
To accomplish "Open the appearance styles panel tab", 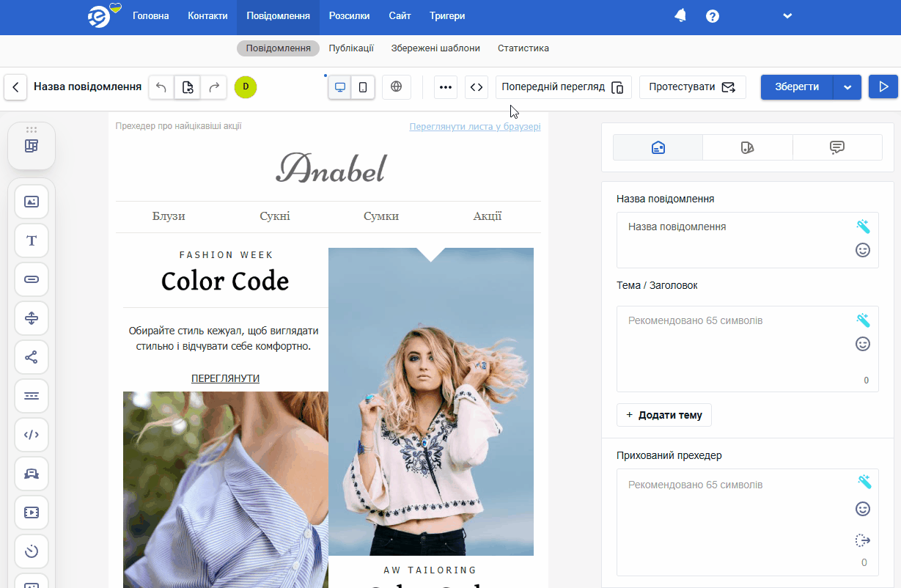I will [747, 147].
